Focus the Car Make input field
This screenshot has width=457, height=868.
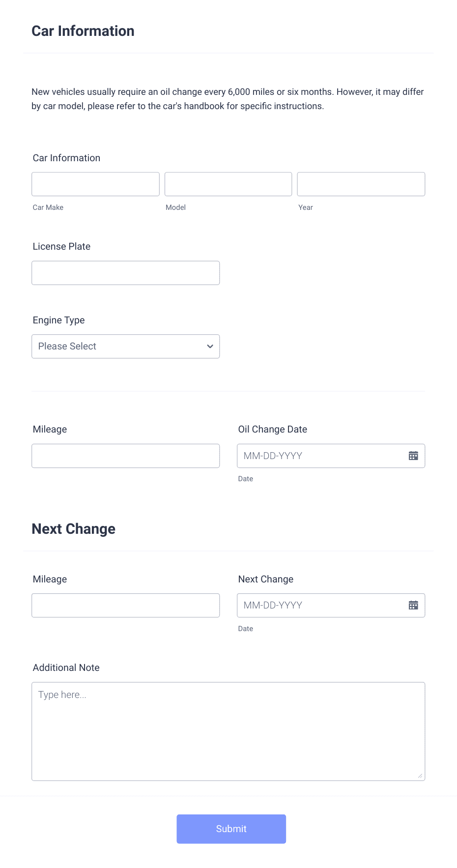(x=95, y=184)
